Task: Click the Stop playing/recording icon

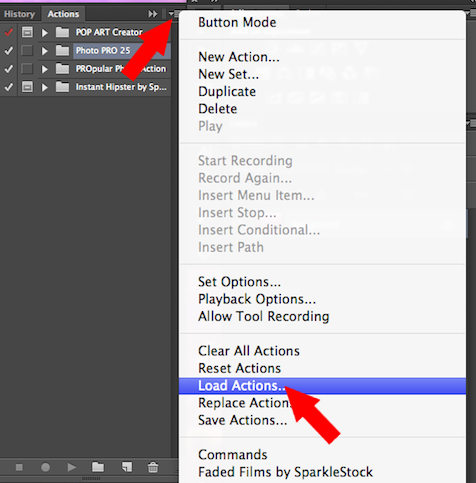Action: pos(19,467)
